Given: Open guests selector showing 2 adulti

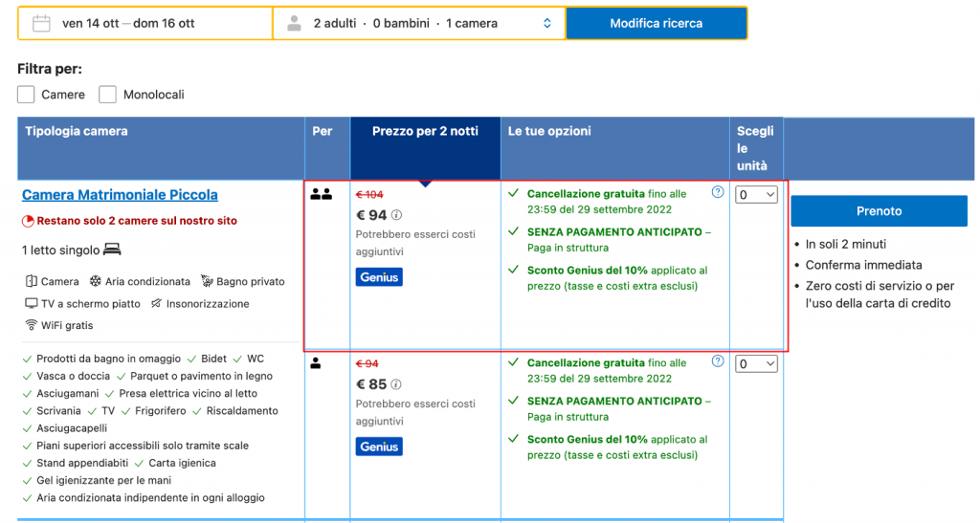Looking at the screenshot, I should (x=419, y=23).
